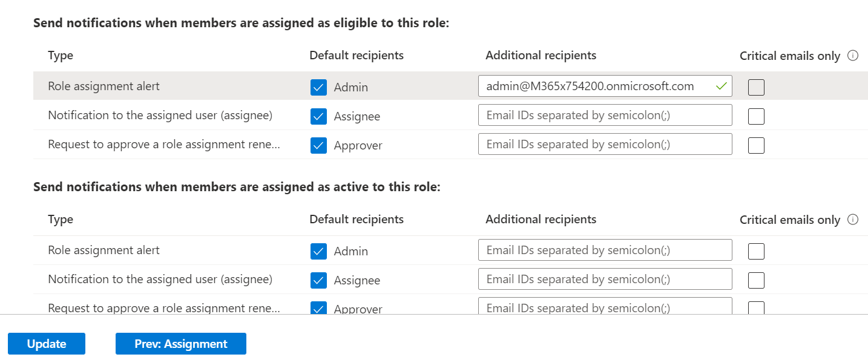Click additional recipients field for eligible approver request

[605, 144]
